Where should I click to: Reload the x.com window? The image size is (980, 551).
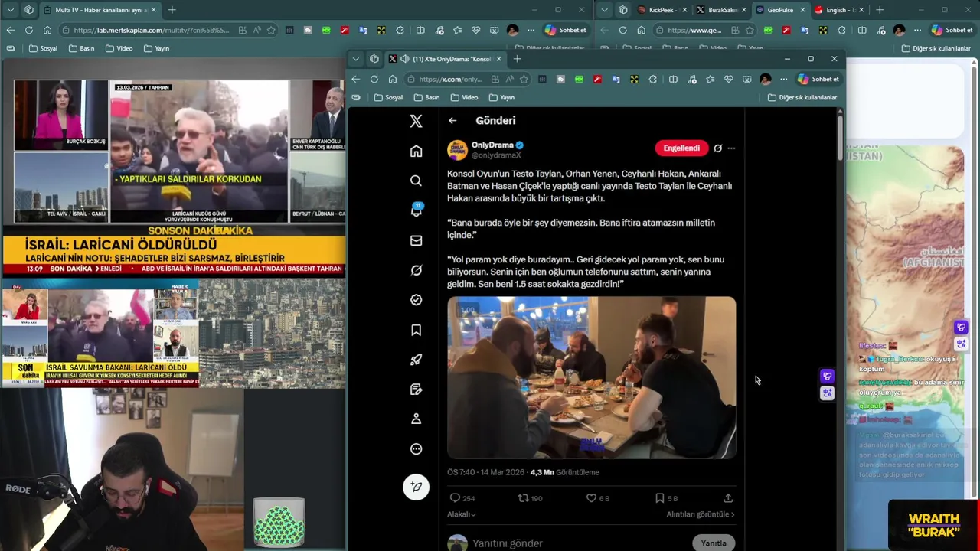click(374, 80)
